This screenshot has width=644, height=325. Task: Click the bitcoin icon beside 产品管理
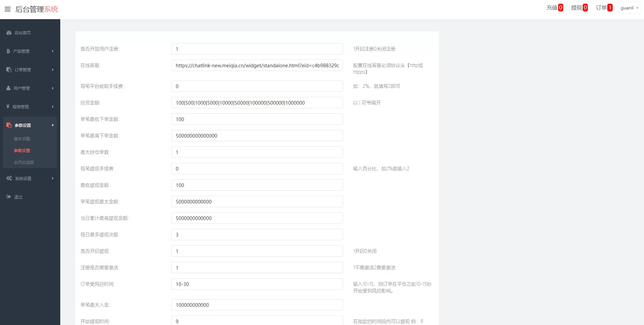click(x=8, y=51)
